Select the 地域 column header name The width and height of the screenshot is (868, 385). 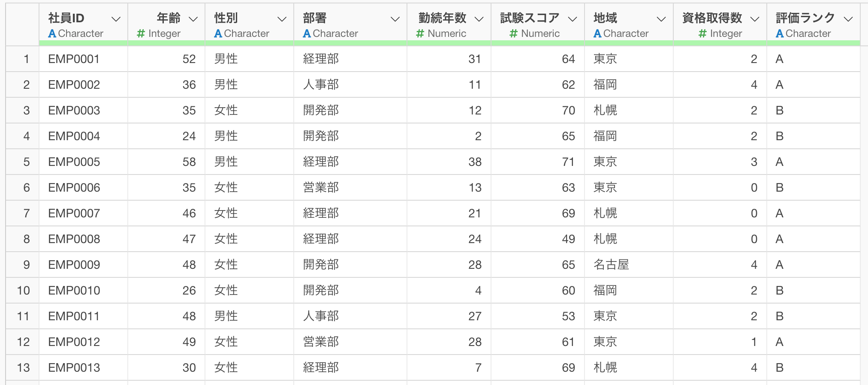pos(605,18)
